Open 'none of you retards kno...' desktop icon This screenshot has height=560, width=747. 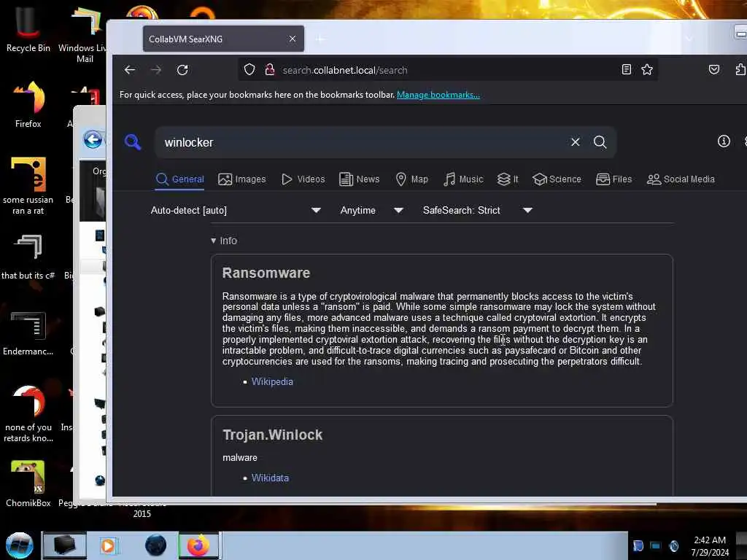pyautogui.click(x=28, y=414)
